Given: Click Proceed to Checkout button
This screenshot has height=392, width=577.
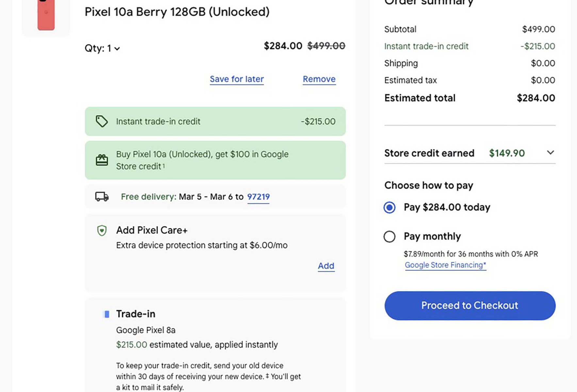Looking at the screenshot, I should [470, 305].
